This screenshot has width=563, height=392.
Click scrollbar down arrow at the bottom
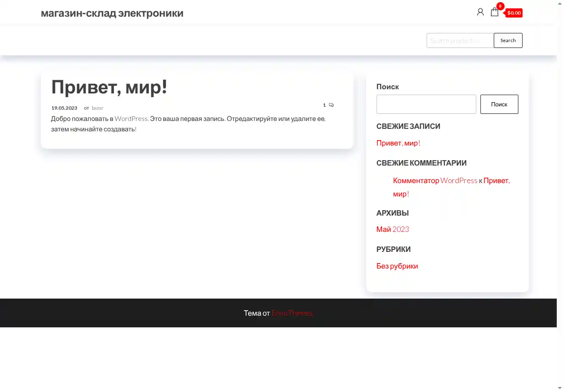pyautogui.click(x=560, y=388)
